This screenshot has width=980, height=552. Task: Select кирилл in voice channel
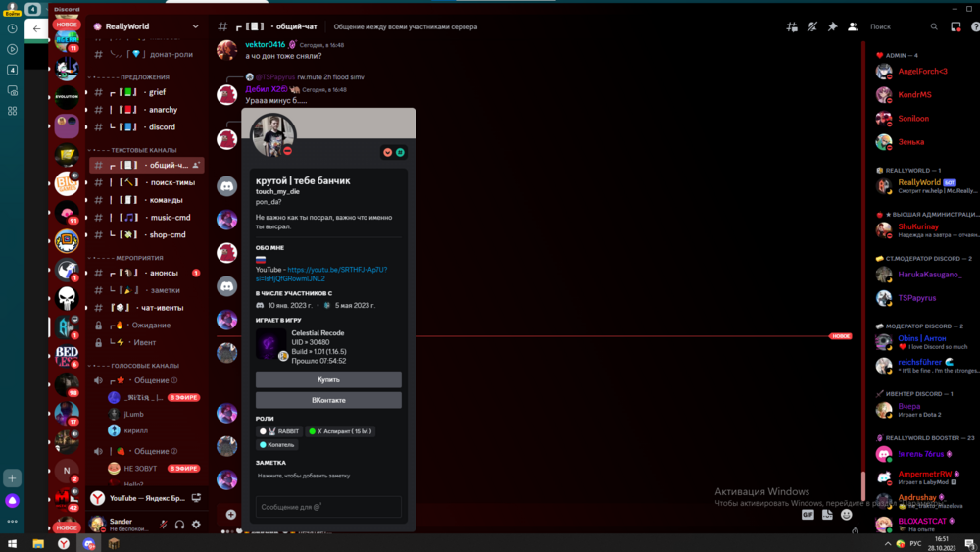pyautogui.click(x=135, y=430)
